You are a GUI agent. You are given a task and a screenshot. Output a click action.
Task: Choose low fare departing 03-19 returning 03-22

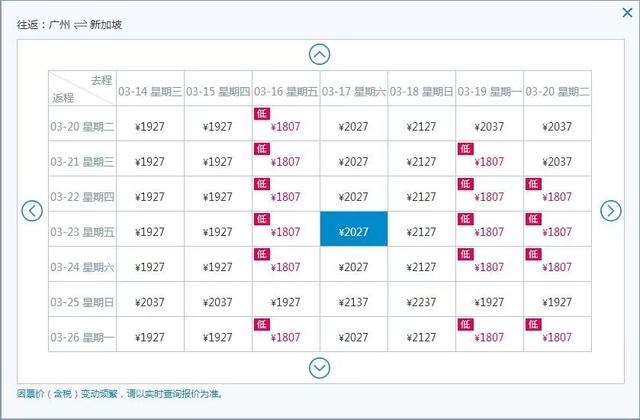pos(489,193)
